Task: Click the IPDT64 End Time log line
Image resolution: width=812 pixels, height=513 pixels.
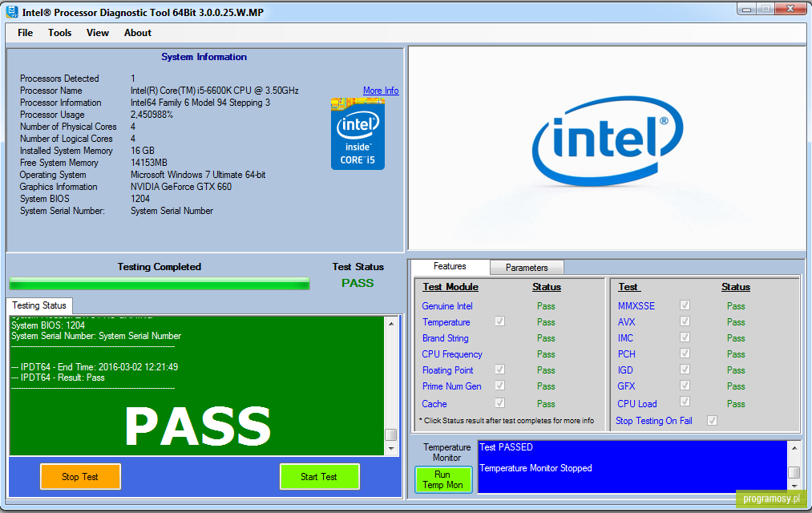Action: click(x=95, y=367)
